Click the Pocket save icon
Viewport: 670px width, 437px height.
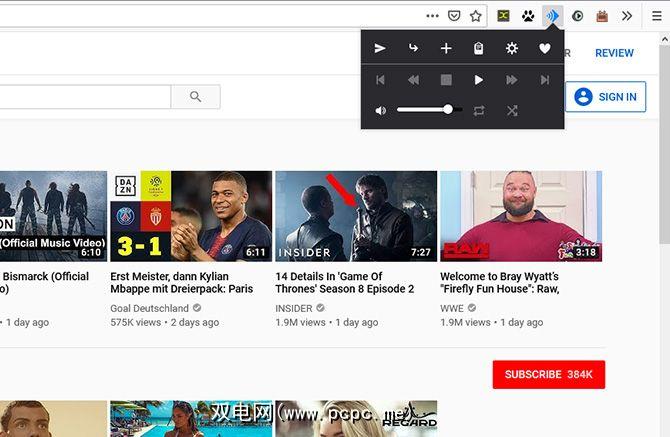point(454,16)
